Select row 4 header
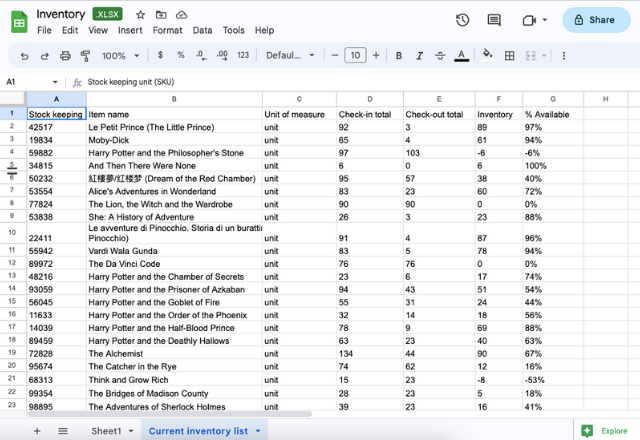This screenshot has width=640, height=440. click(x=12, y=152)
